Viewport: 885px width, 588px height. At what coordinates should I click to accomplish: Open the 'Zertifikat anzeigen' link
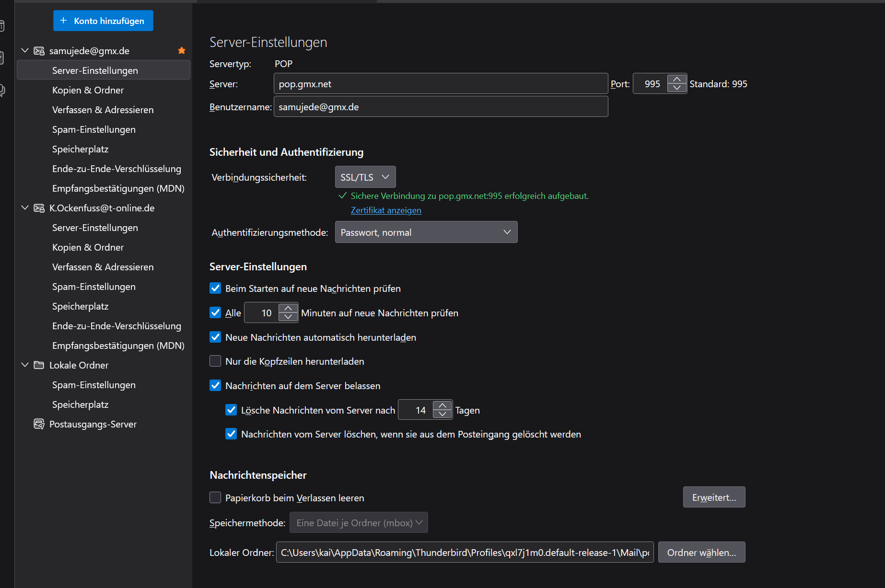click(386, 210)
